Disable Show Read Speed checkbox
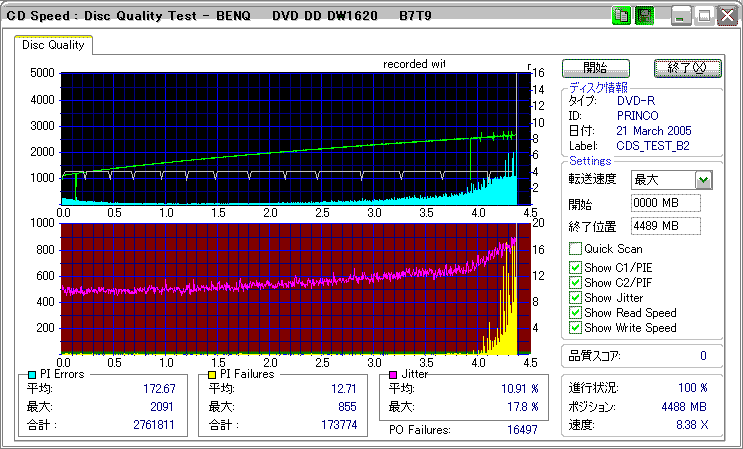Screen dimensions: 743x449 point(575,313)
